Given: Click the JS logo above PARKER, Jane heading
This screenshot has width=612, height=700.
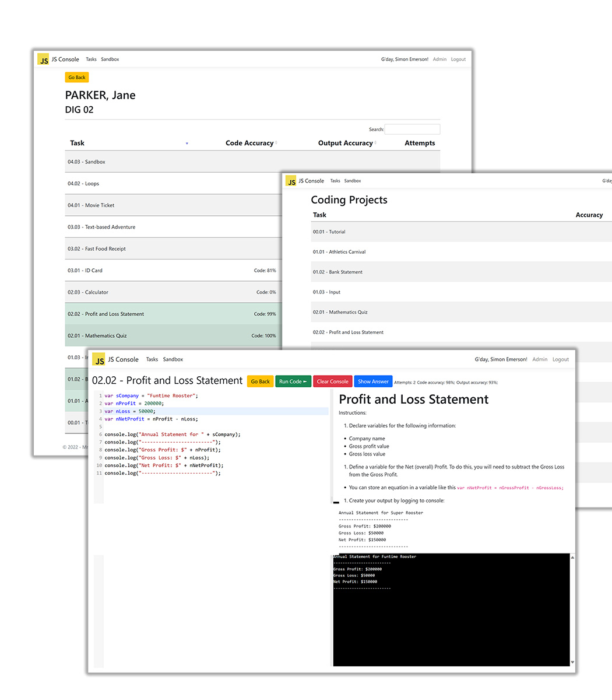Looking at the screenshot, I should (43, 60).
